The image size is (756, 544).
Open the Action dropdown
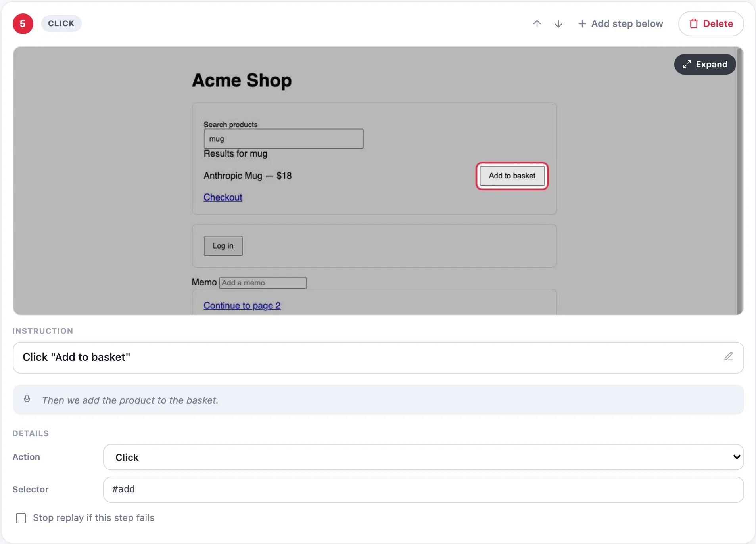point(423,457)
